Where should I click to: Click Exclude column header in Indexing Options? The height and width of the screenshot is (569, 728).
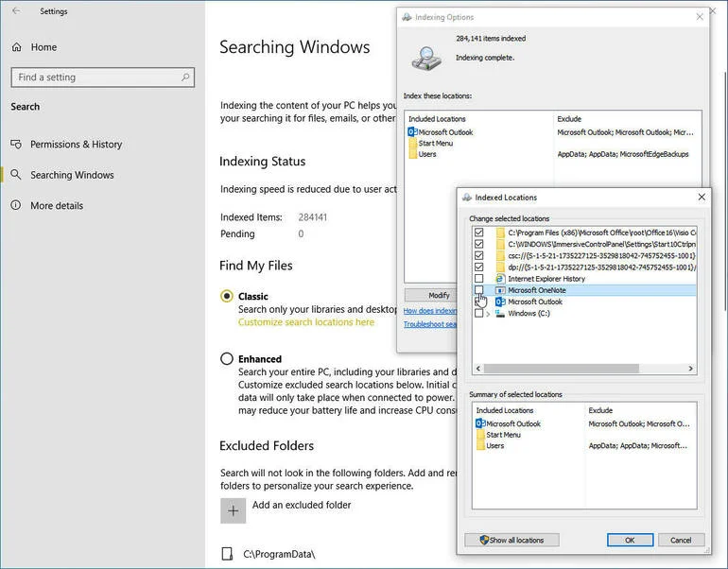(x=569, y=119)
